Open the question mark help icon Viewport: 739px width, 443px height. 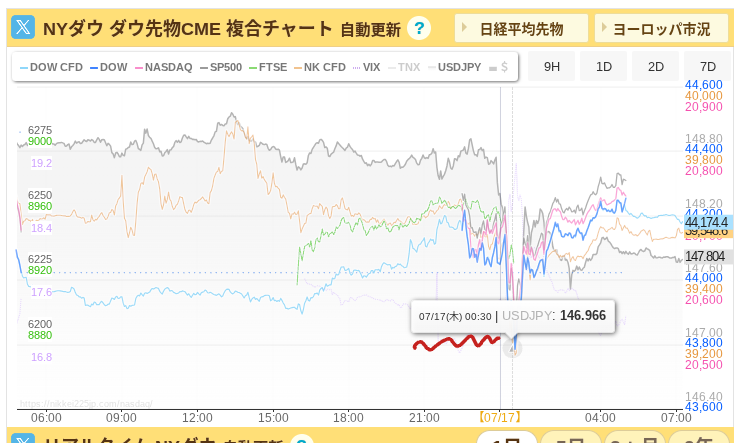[x=419, y=28]
